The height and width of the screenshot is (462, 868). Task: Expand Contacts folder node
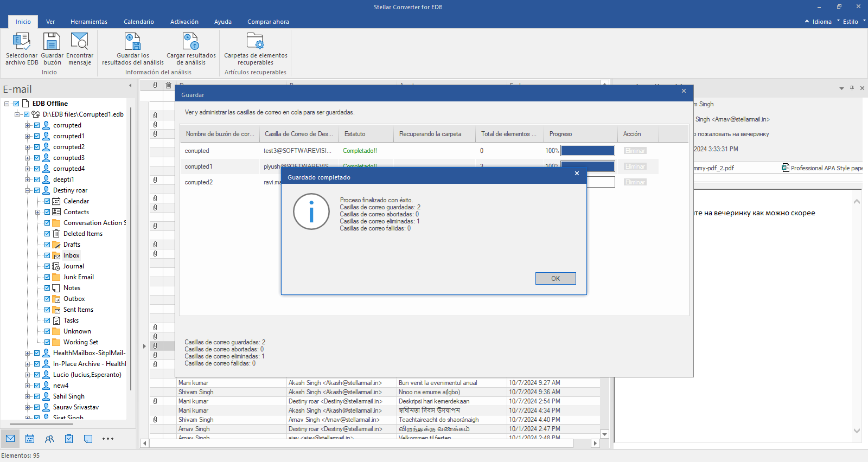click(x=38, y=212)
